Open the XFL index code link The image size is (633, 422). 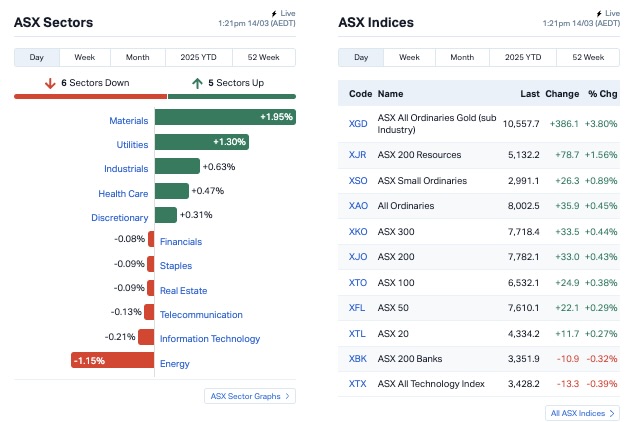click(357, 308)
